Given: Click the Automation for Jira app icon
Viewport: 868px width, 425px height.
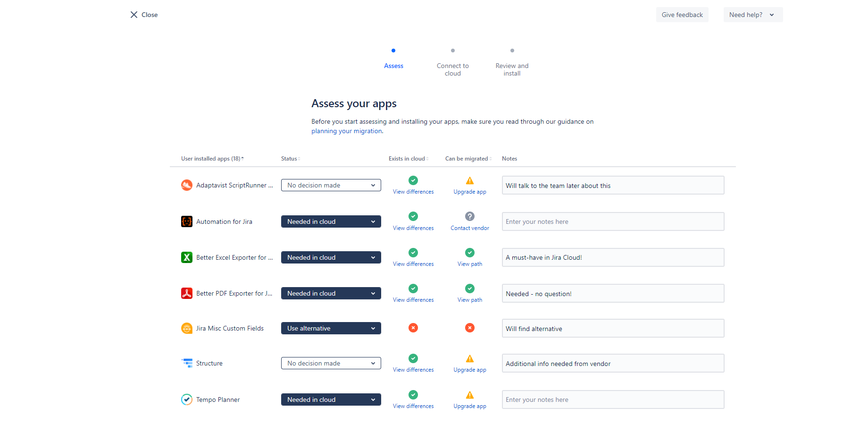Looking at the screenshot, I should click(187, 221).
